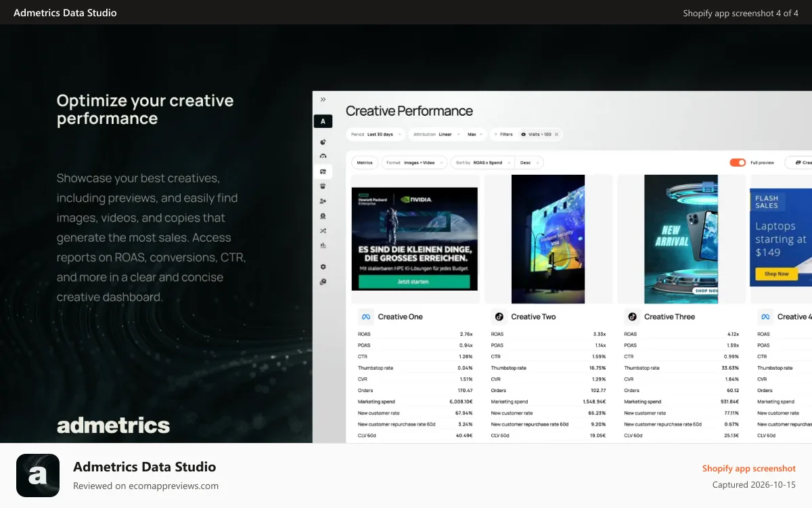The width and height of the screenshot is (812, 508).
Task: Click Creative Two new customer rate 66.23%
Action: click(597, 413)
